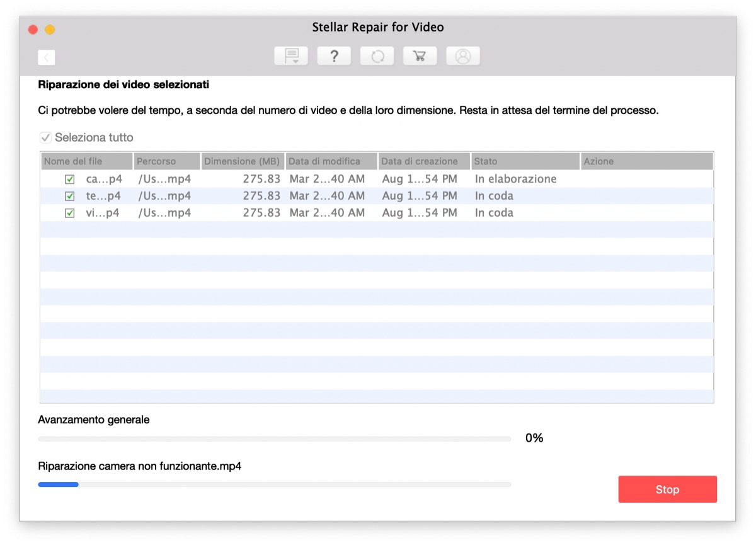
Task: Click the account profile icon
Action: point(462,55)
